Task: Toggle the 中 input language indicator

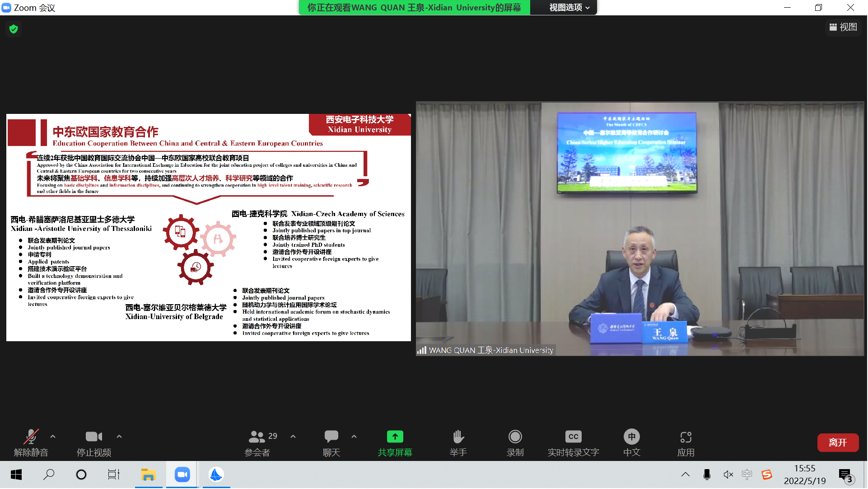Action: (747, 475)
